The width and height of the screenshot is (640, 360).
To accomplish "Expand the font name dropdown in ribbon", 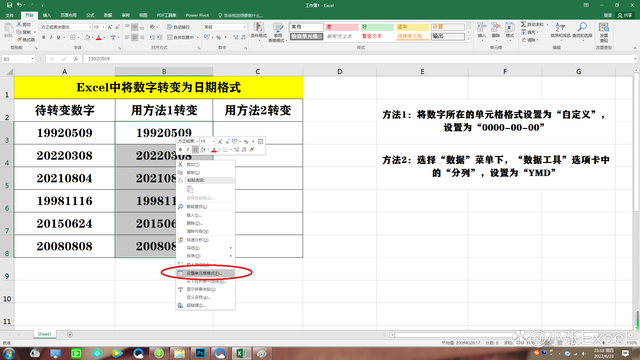I will (90, 27).
